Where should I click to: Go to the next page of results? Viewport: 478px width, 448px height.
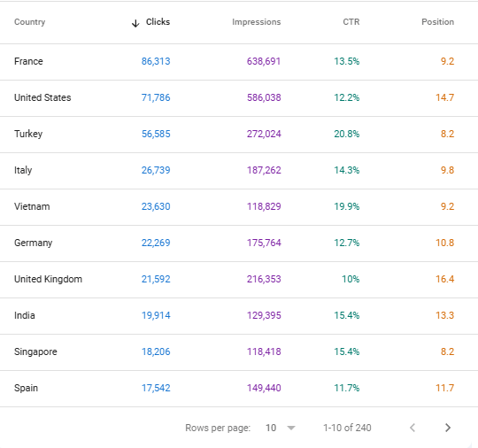click(x=448, y=428)
